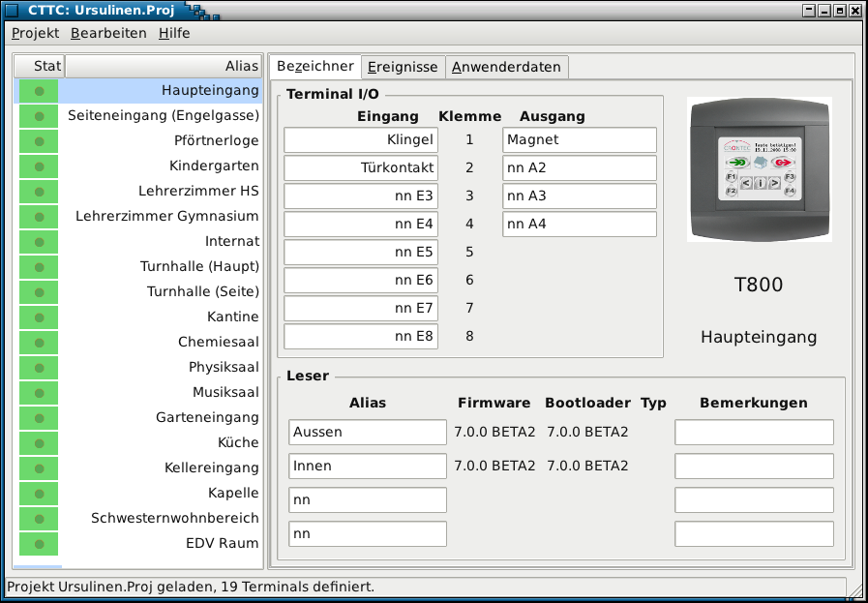Image resolution: width=868 pixels, height=603 pixels.
Task: Click the status icon next to EDV Raum
Action: tap(38, 543)
